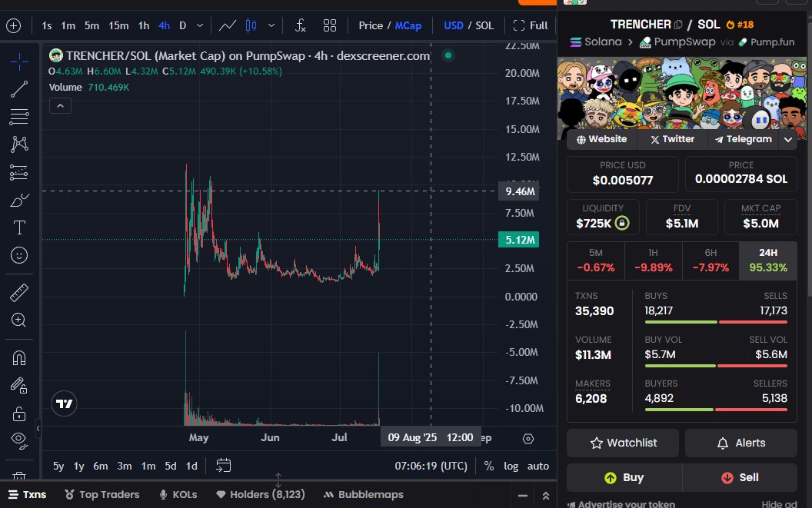Copy the TRENCHER token address
812x508 pixels.
coord(678,25)
